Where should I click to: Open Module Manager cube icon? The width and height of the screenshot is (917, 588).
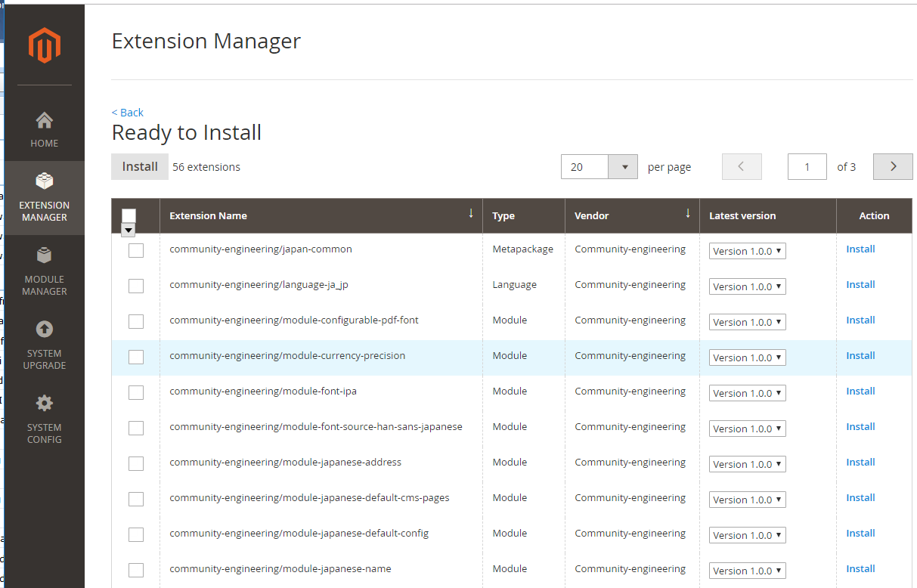tap(45, 255)
